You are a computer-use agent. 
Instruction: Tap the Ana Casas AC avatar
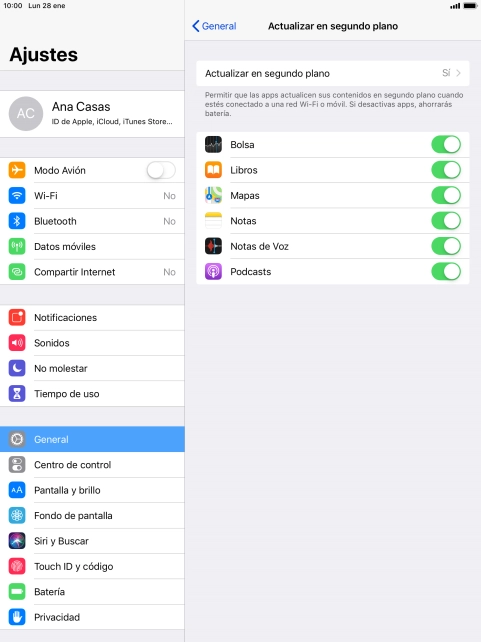click(26, 113)
